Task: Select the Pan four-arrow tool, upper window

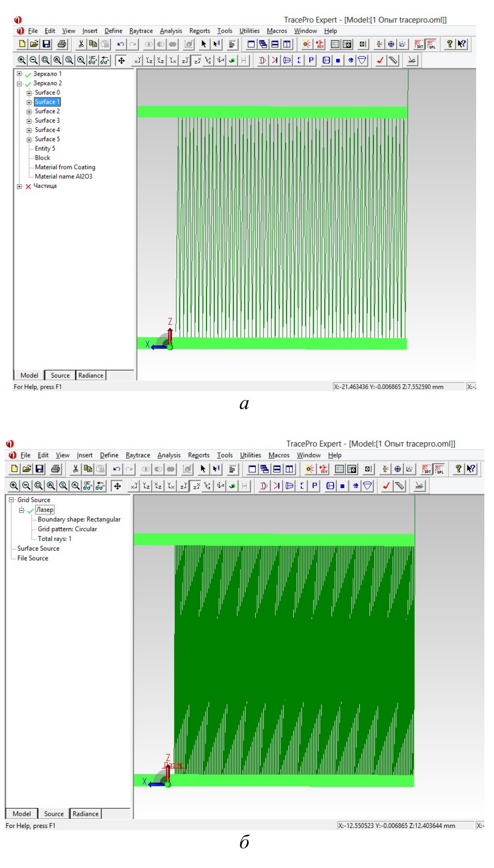Action: click(122, 60)
